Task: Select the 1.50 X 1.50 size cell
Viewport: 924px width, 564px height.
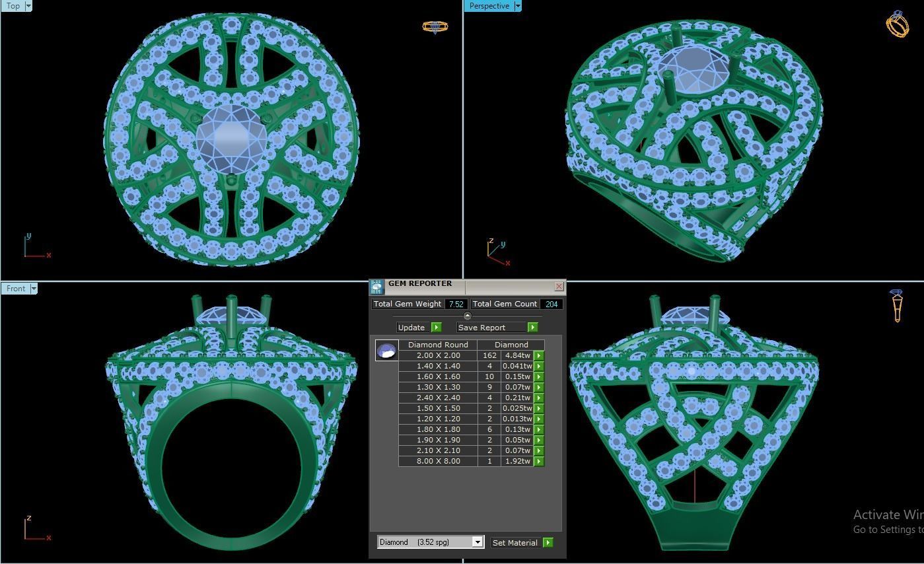Action: point(438,408)
